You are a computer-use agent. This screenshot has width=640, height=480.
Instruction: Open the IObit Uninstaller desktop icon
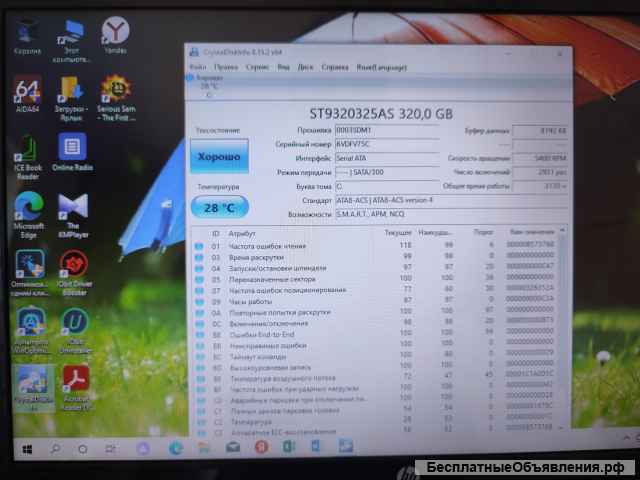click(x=75, y=331)
